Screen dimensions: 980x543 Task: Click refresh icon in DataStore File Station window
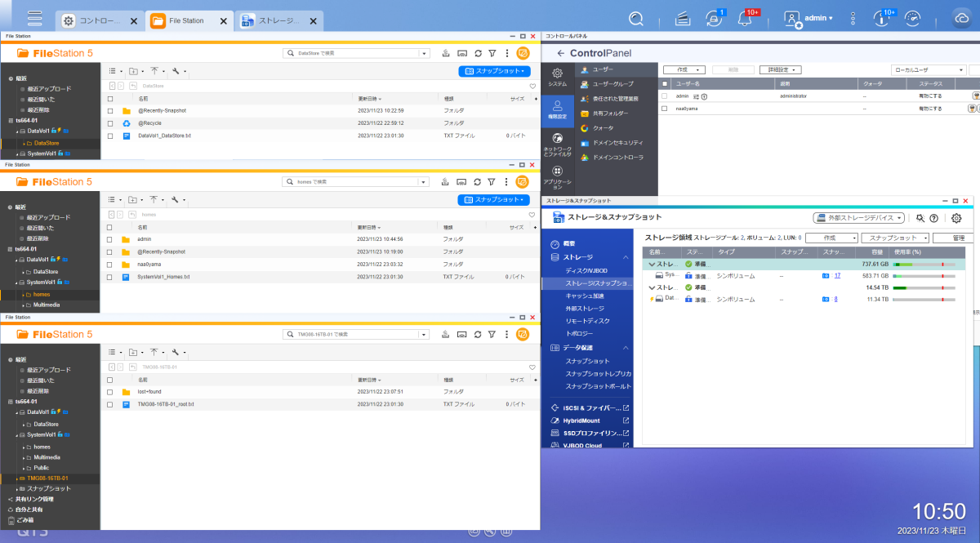tap(478, 53)
